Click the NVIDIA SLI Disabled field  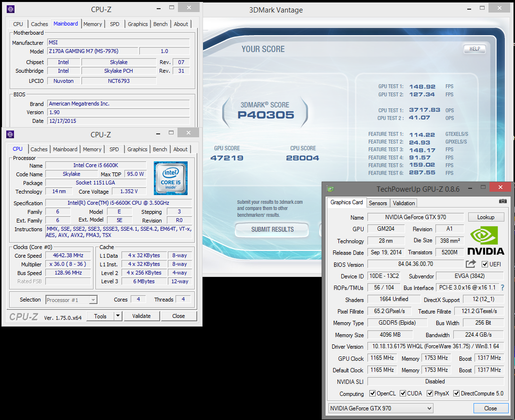[435, 381]
